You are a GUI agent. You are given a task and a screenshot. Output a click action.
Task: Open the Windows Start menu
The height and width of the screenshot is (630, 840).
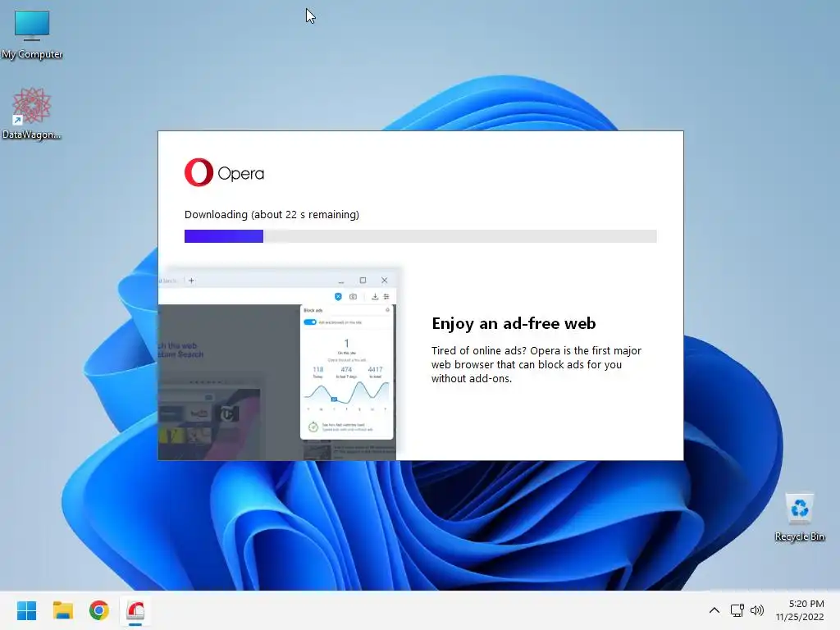27,610
